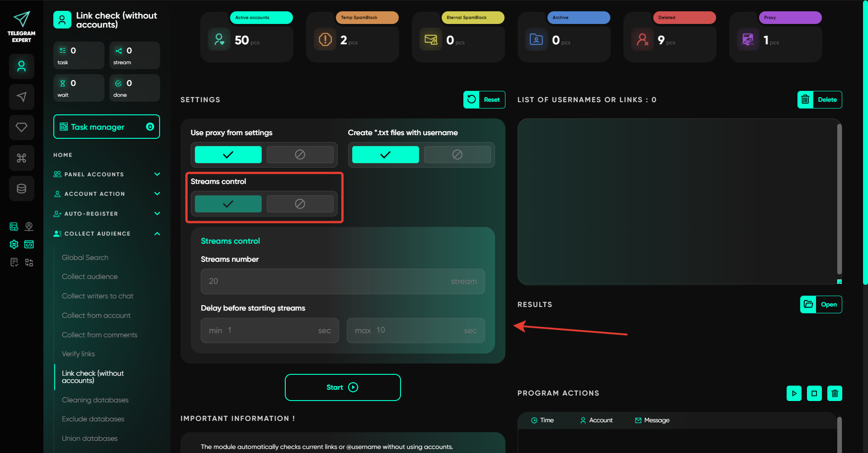Click the diamond icon in left sidebar
This screenshot has height=453, width=868.
point(21,127)
